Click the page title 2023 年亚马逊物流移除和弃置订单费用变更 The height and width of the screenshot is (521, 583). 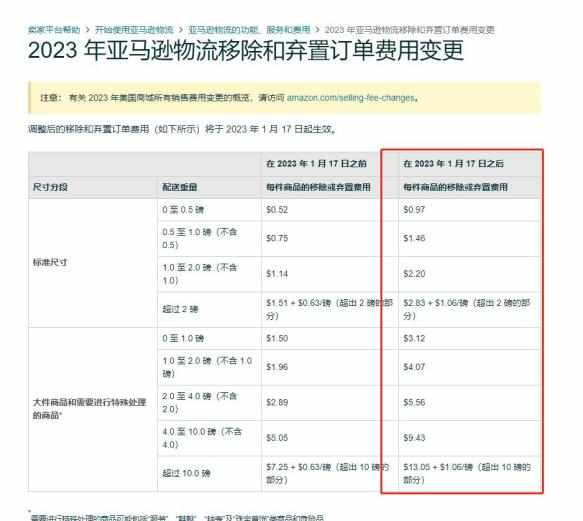point(246,50)
